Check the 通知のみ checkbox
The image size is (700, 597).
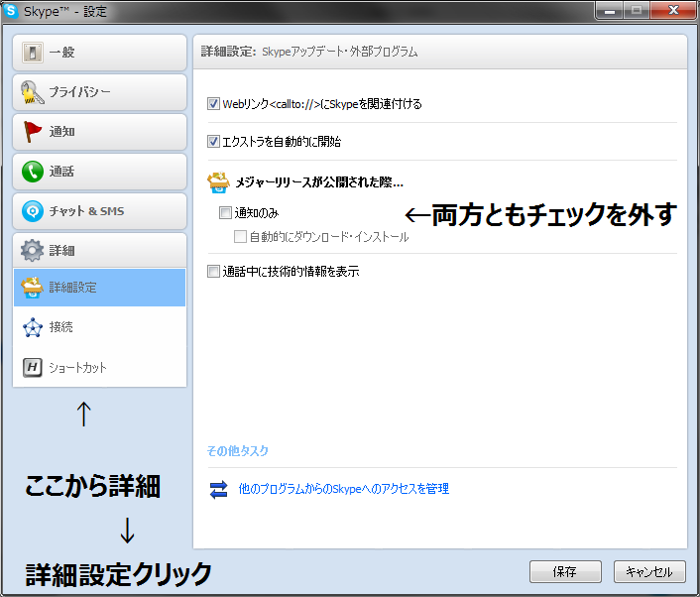[x=225, y=213]
